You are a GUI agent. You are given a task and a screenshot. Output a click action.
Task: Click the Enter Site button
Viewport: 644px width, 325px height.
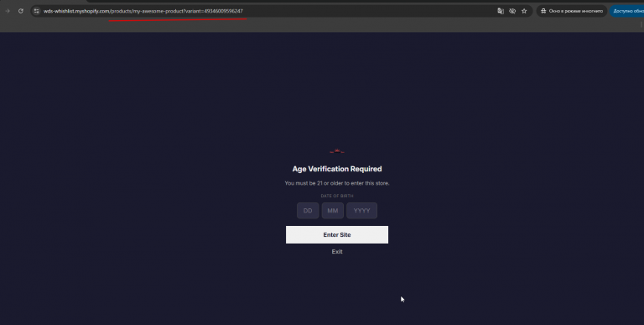pos(337,234)
